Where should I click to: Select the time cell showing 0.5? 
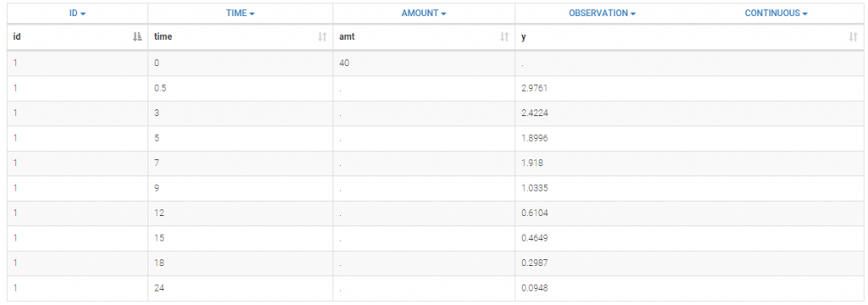(240, 88)
